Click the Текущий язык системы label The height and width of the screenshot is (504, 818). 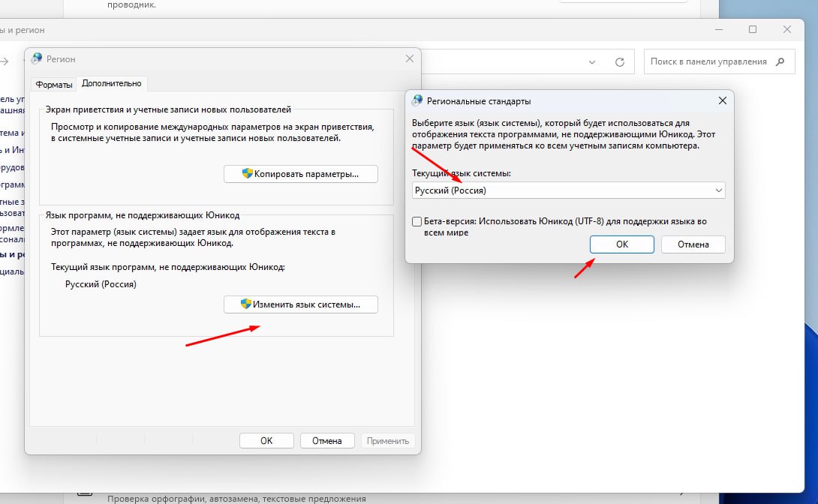coord(462,173)
